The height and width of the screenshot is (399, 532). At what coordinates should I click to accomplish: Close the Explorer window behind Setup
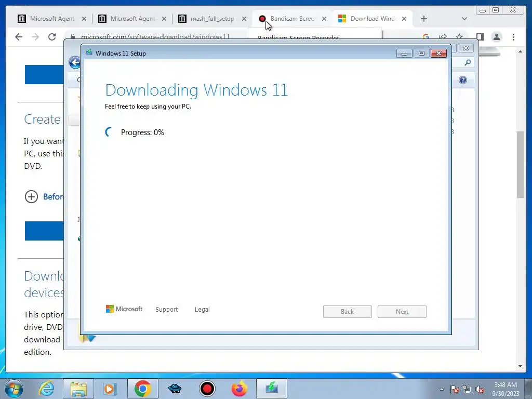point(466,48)
